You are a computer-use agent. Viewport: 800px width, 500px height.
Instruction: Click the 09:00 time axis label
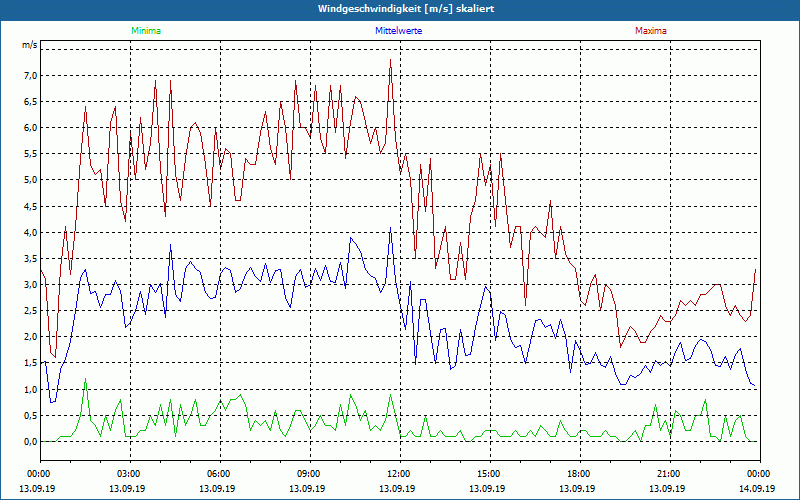[x=307, y=473]
